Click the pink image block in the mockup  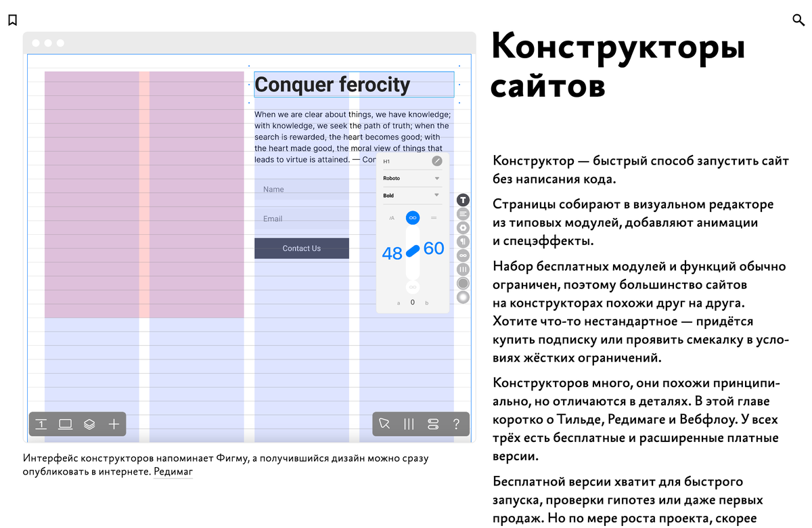point(144,194)
